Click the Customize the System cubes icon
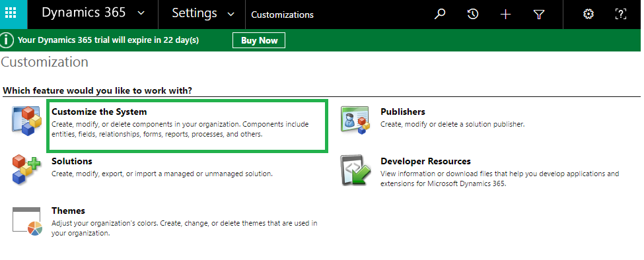The image size is (644, 260). click(26, 121)
